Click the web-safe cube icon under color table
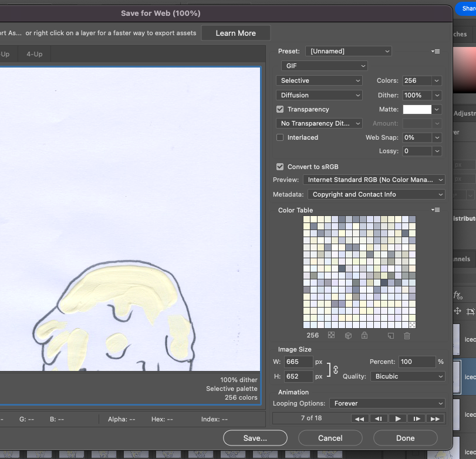Viewport: 476px width, 459px height. [348, 336]
